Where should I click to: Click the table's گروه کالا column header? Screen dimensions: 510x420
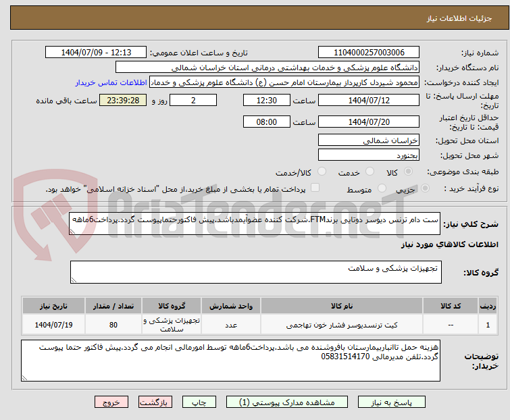tap(172, 307)
